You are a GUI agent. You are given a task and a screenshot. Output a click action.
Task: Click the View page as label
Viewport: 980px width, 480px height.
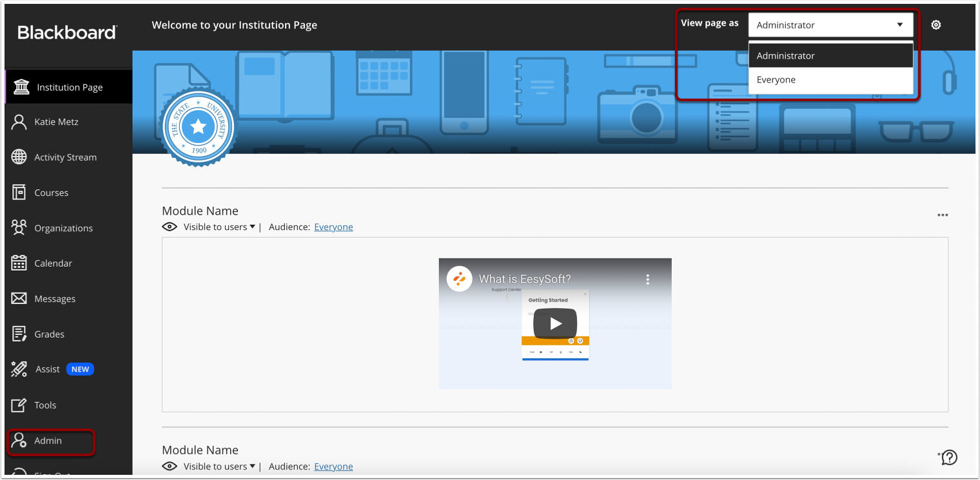coord(710,23)
